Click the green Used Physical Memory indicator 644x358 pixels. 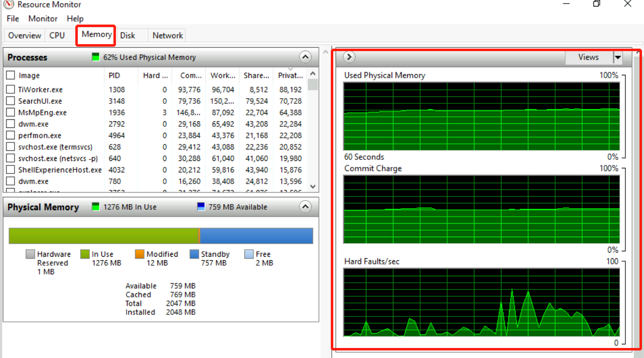[x=96, y=57]
